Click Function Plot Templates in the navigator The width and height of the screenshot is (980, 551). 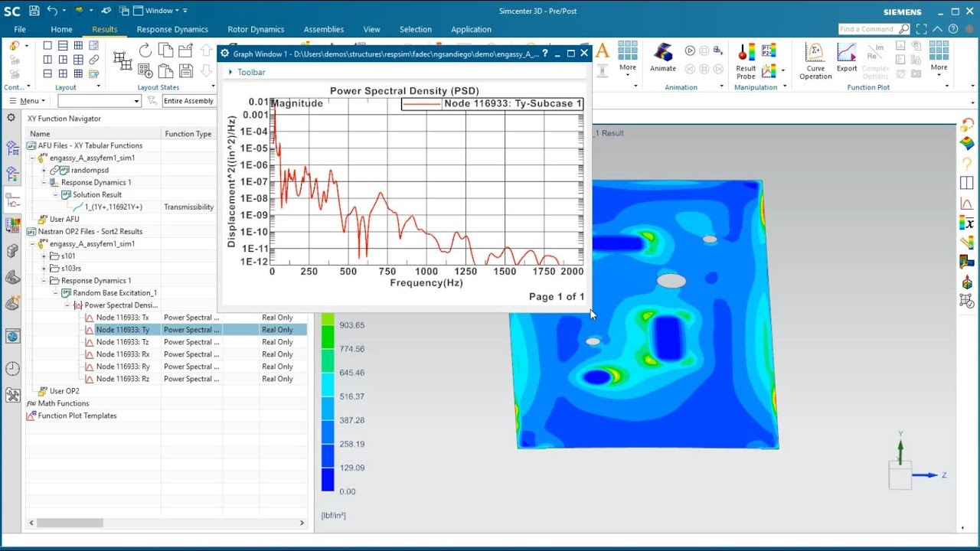pos(77,416)
